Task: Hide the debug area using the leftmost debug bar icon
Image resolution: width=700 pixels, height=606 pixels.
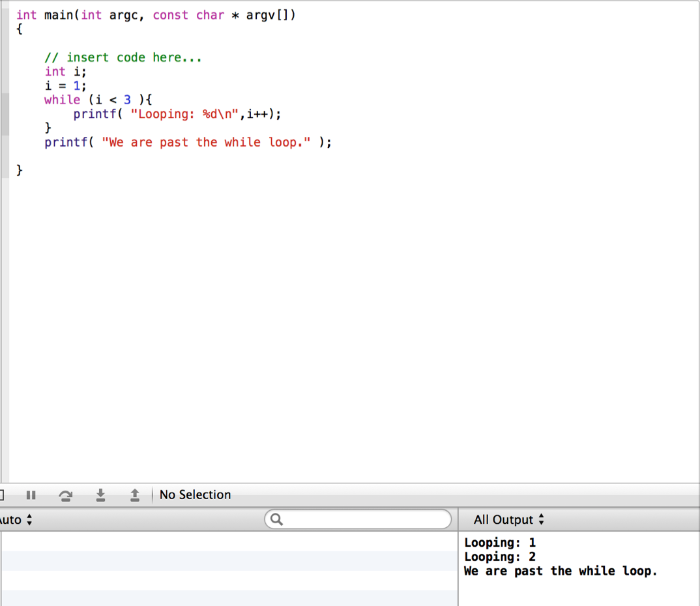Action: pos(3,495)
